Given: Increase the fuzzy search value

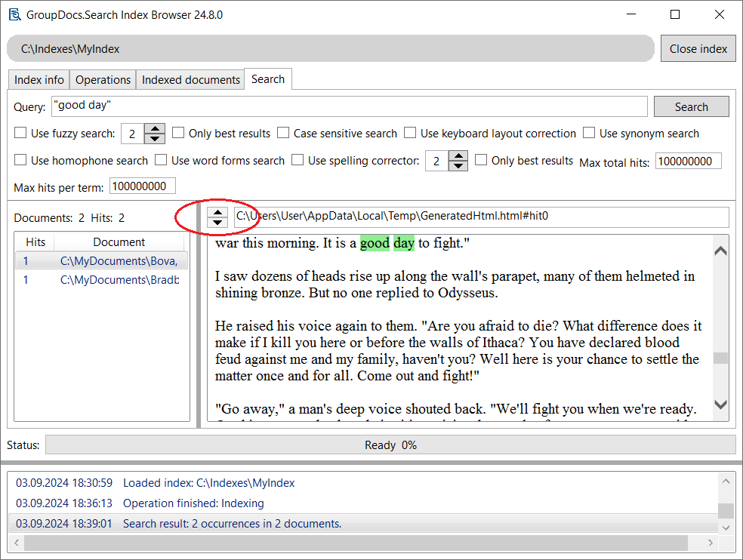Looking at the screenshot, I should [x=155, y=129].
